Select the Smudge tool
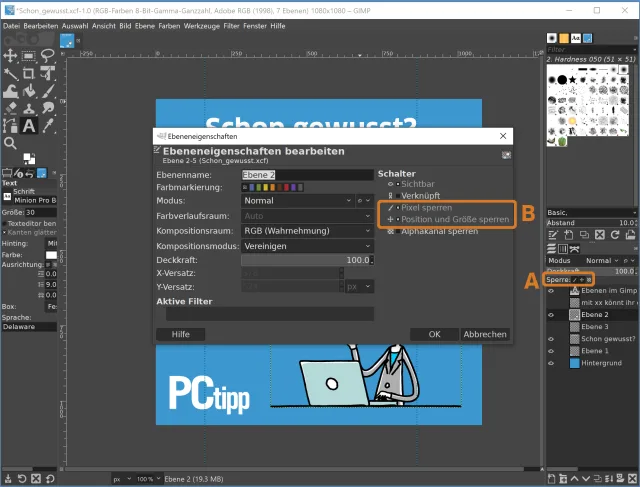The width and height of the screenshot is (640, 487). point(47,108)
